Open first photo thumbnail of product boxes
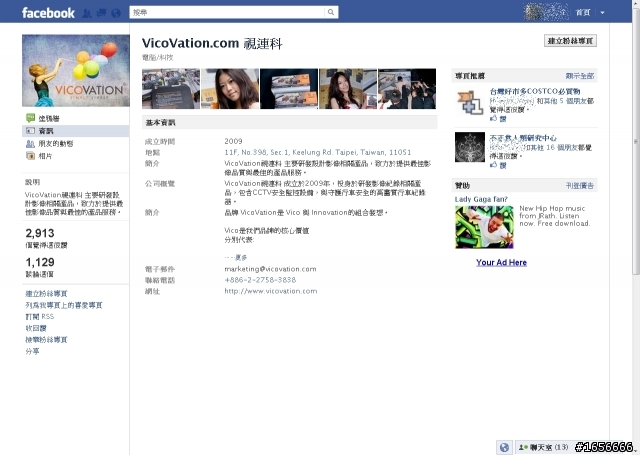This screenshot has width=640, height=455. (171, 89)
